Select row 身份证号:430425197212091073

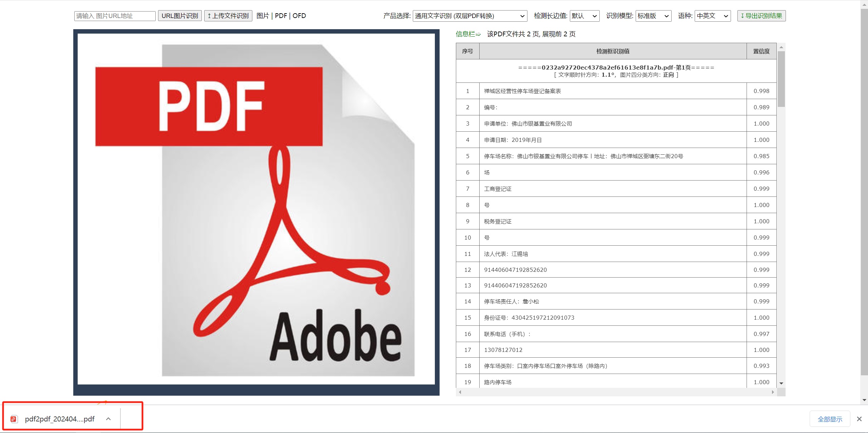[x=616, y=318]
